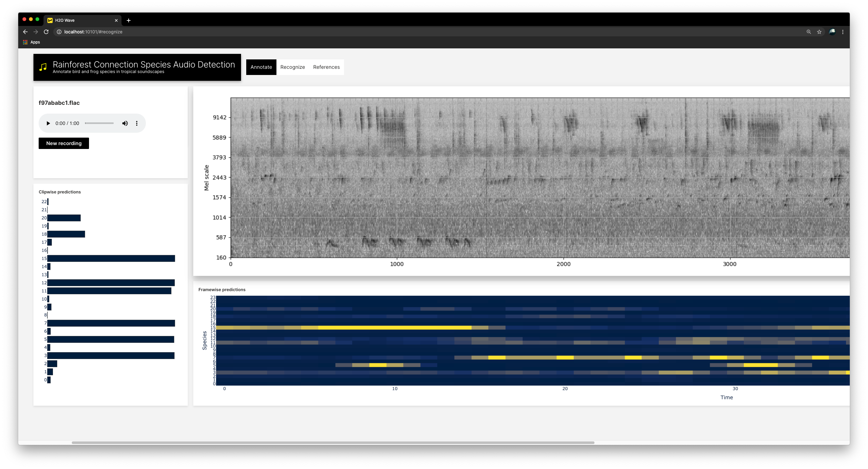Click the audio progress slider
The width and height of the screenshot is (868, 469).
coord(99,123)
